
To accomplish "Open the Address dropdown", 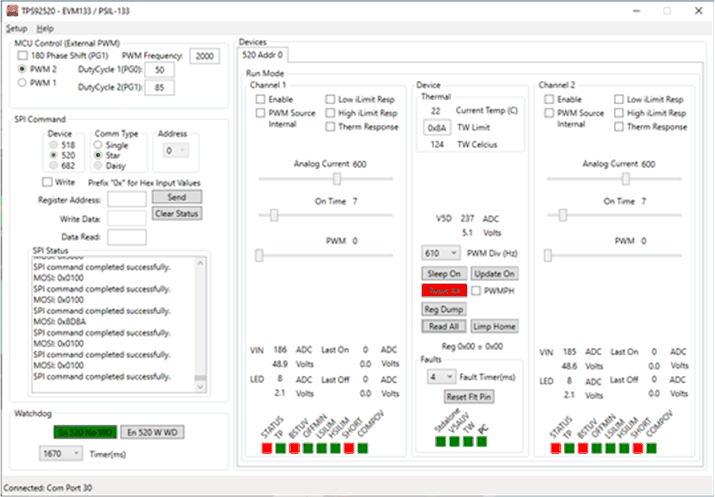I will point(176,150).
